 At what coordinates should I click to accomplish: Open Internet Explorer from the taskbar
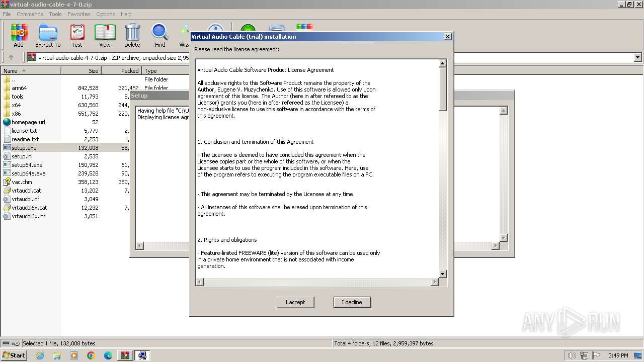click(x=40, y=355)
